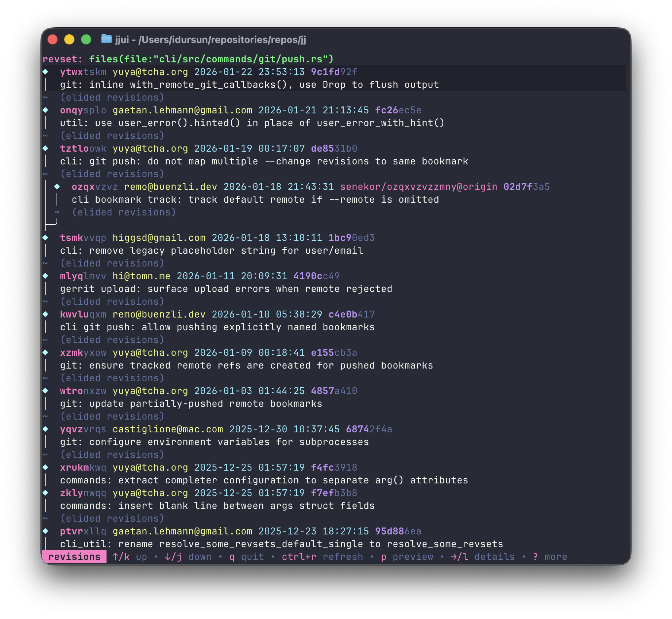The width and height of the screenshot is (672, 619).
Task: Click the diamond node for revision ytwxtskm
Action: (46, 72)
